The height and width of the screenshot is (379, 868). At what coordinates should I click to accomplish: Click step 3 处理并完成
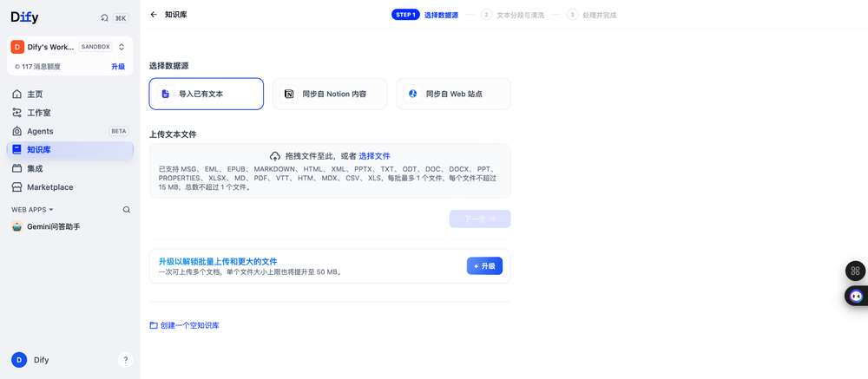[x=592, y=16]
